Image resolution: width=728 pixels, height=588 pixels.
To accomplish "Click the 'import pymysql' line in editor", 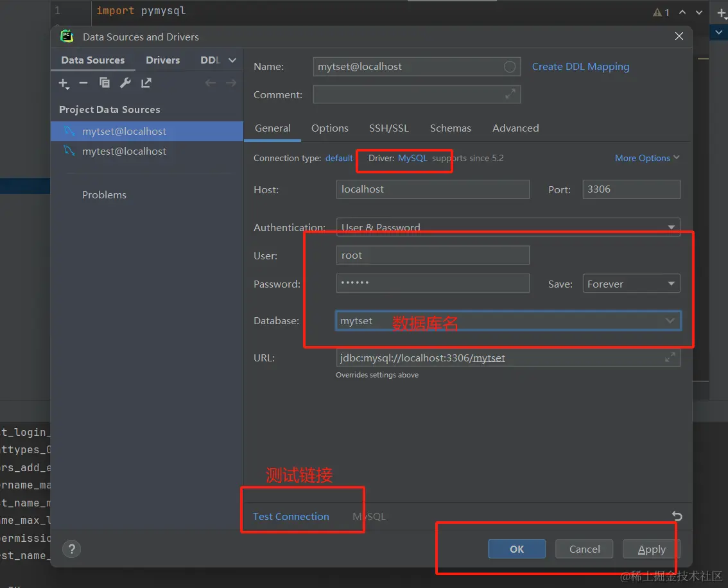I will pyautogui.click(x=141, y=11).
